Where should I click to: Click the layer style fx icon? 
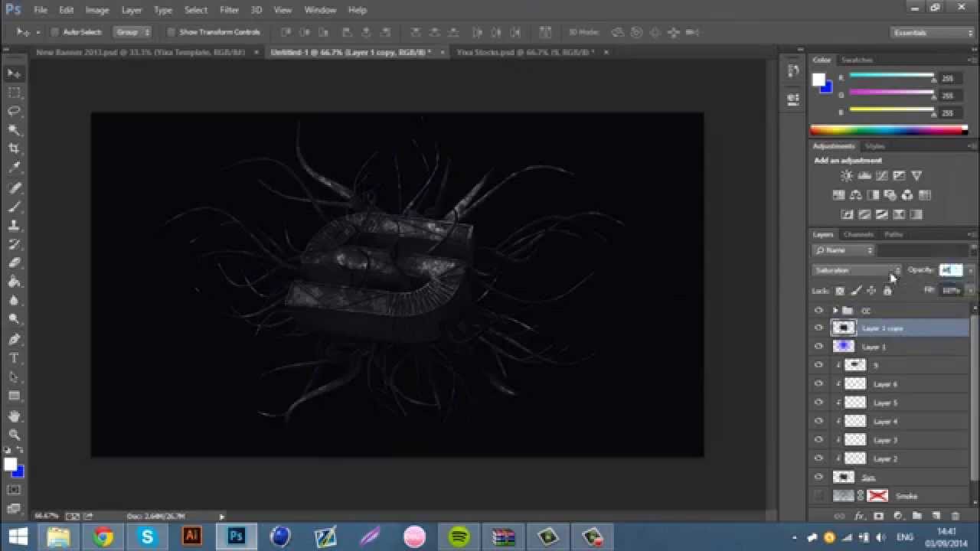point(859,517)
